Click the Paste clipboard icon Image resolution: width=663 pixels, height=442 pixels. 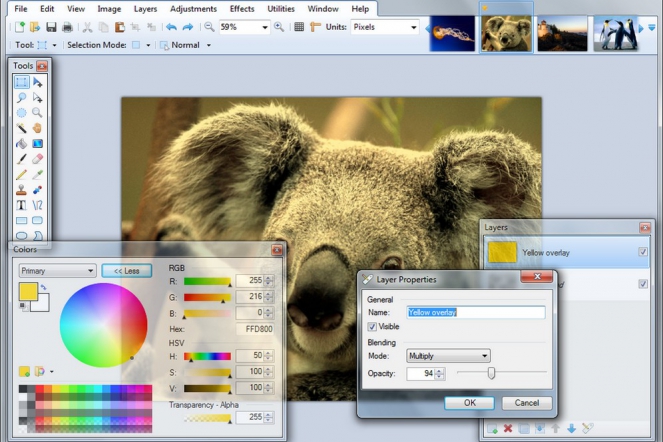120,27
